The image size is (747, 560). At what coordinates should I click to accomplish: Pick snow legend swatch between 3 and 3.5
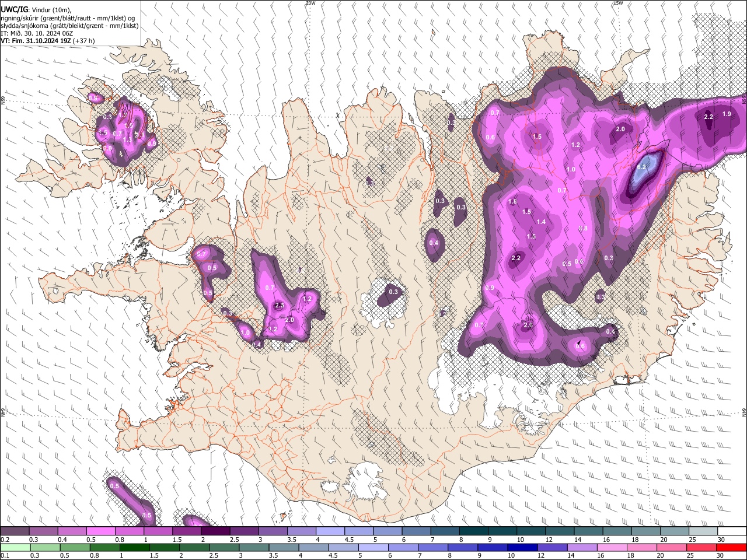(x=273, y=531)
